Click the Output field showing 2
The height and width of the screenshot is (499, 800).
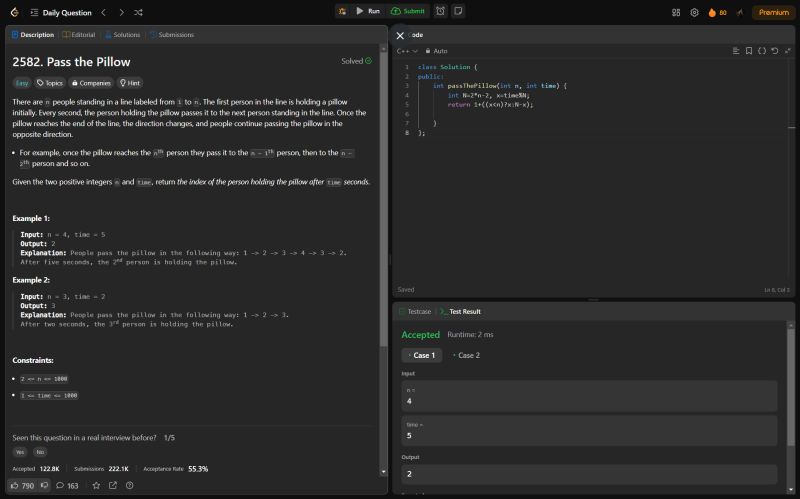tap(589, 474)
